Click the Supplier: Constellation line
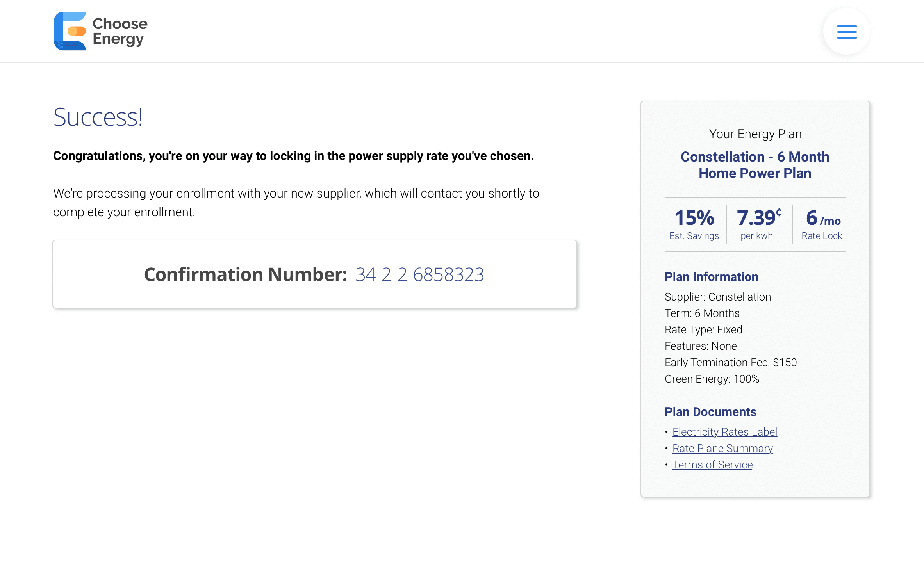The width and height of the screenshot is (924, 566). 718,297
